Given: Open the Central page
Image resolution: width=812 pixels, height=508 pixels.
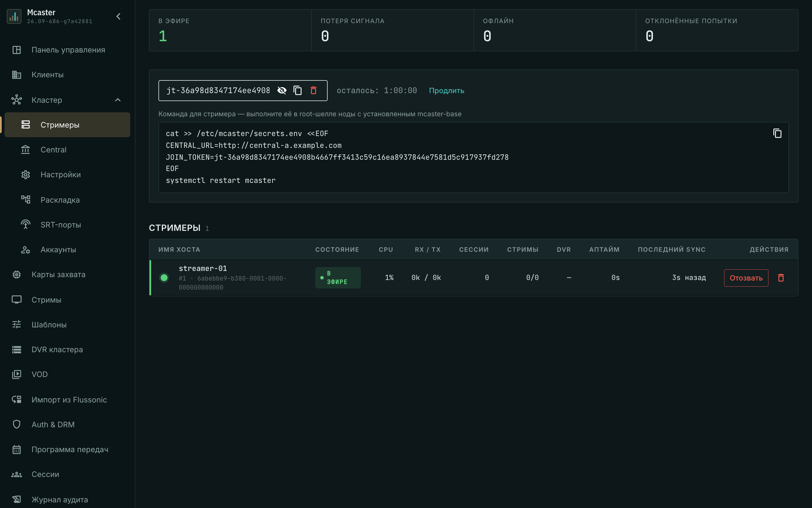Looking at the screenshot, I should click(x=67, y=150).
